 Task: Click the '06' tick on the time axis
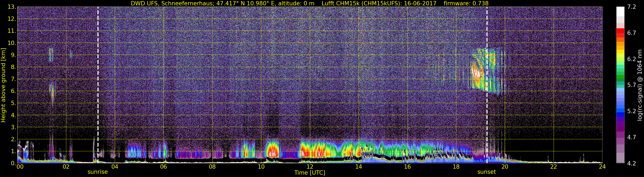(x=164, y=167)
